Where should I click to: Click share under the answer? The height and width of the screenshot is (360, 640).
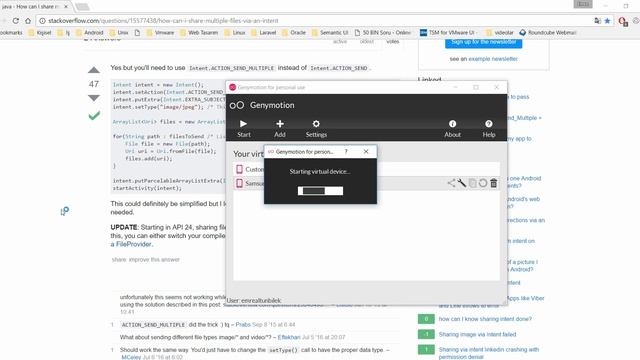(x=119, y=260)
